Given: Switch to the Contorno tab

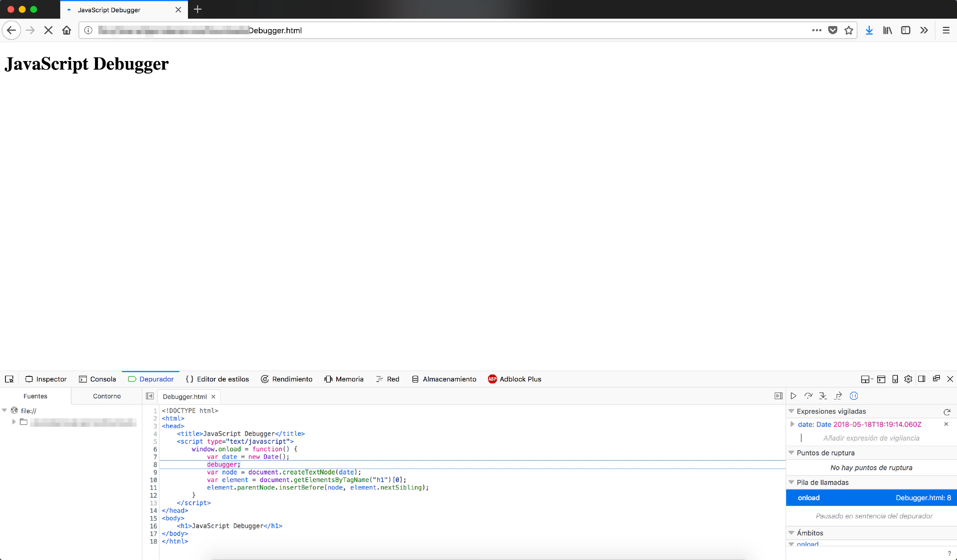Looking at the screenshot, I should pos(107,396).
